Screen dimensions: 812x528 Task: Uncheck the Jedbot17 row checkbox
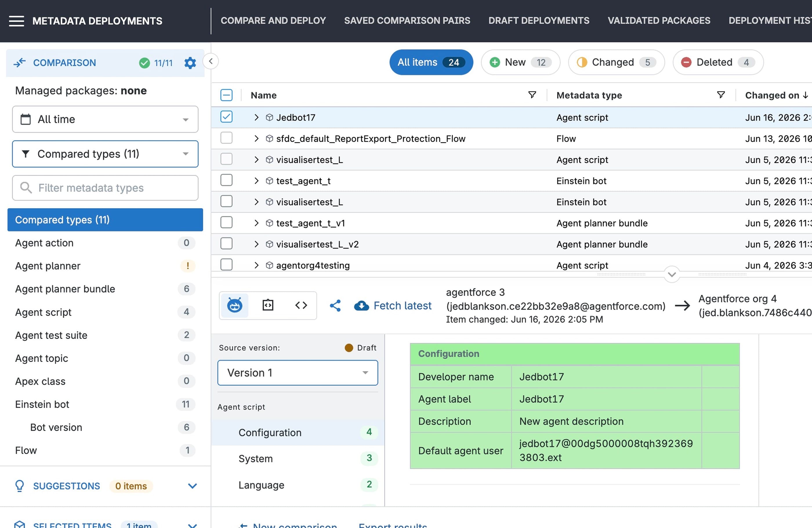(x=226, y=117)
